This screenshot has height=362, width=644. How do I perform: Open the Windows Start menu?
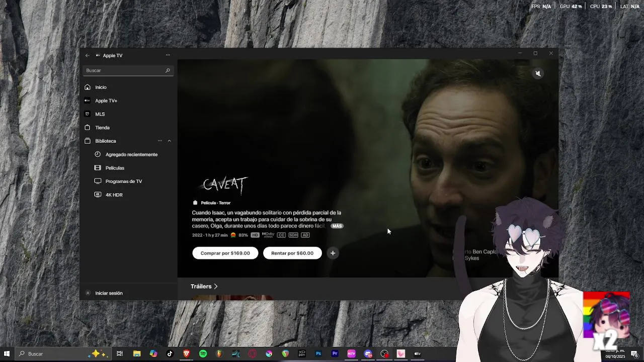click(x=7, y=354)
